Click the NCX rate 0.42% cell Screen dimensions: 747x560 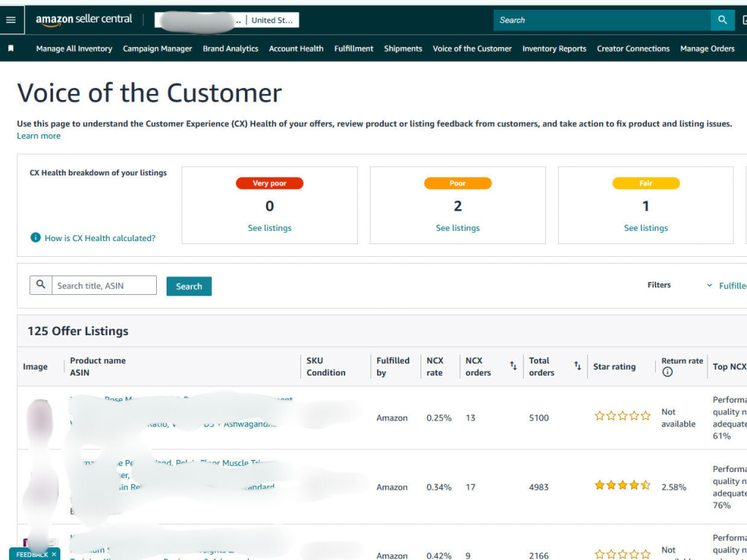(438, 556)
